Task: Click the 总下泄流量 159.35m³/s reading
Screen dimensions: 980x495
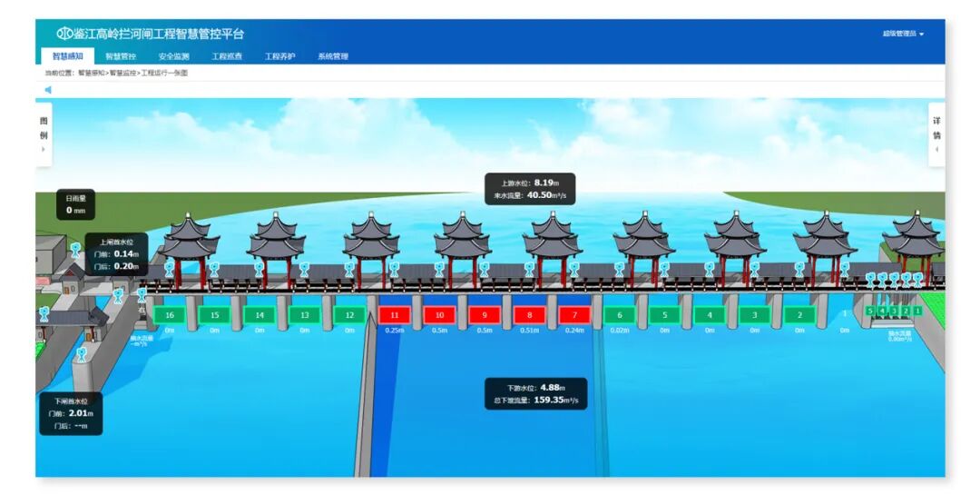Action: coord(536,400)
